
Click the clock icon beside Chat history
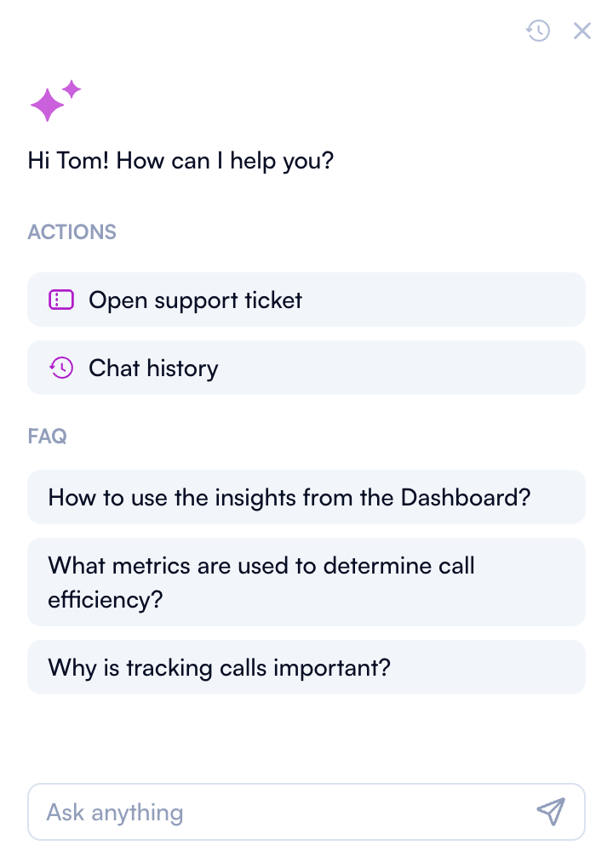[61, 368]
